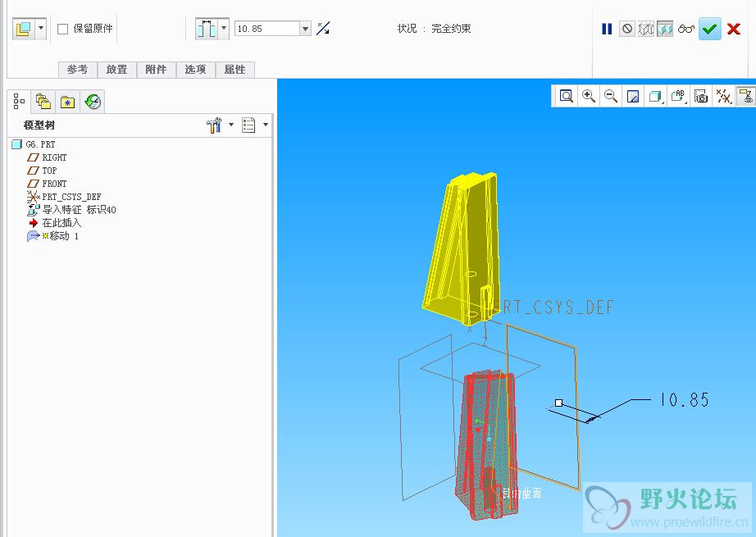Screen dimensions: 756x537
Task: Click the glasses verify icon
Action: click(686, 29)
